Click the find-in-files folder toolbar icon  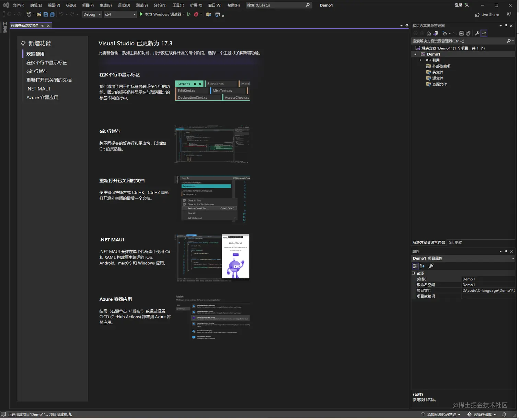(208, 14)
